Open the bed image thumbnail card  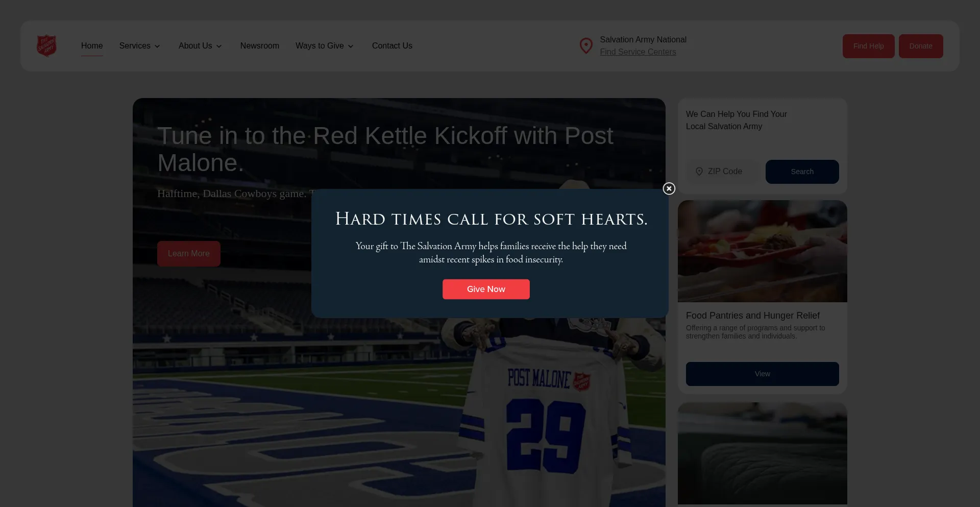(x=762, y=453)
